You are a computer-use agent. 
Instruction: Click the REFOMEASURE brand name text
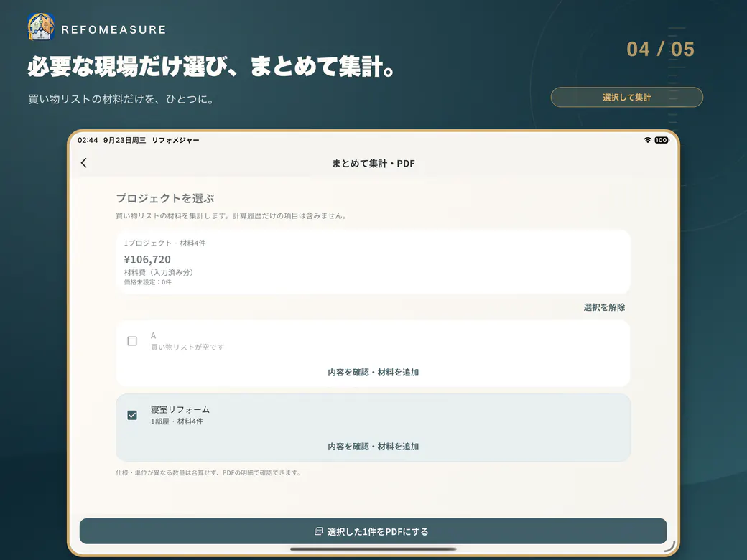pos(114,29)
